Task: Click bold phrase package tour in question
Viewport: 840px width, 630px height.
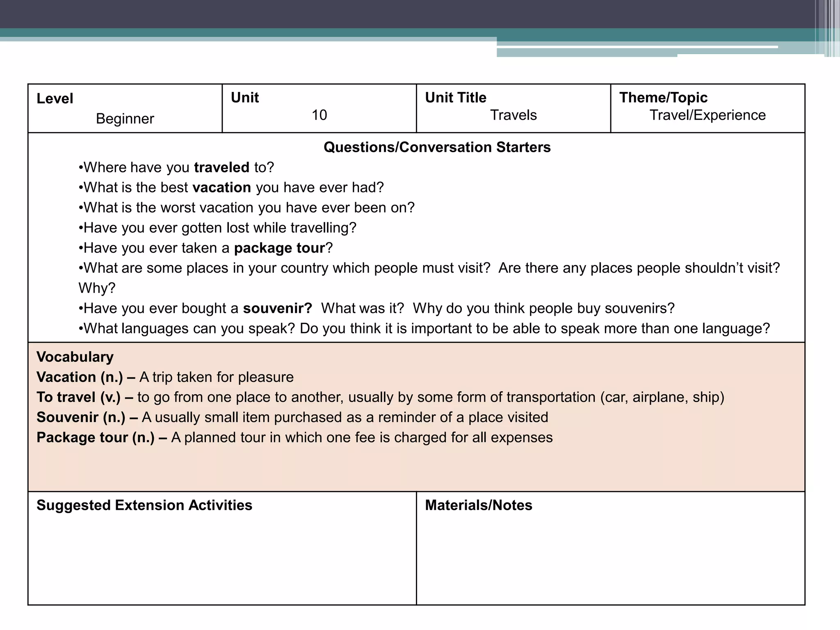Action: pos(279,248)
